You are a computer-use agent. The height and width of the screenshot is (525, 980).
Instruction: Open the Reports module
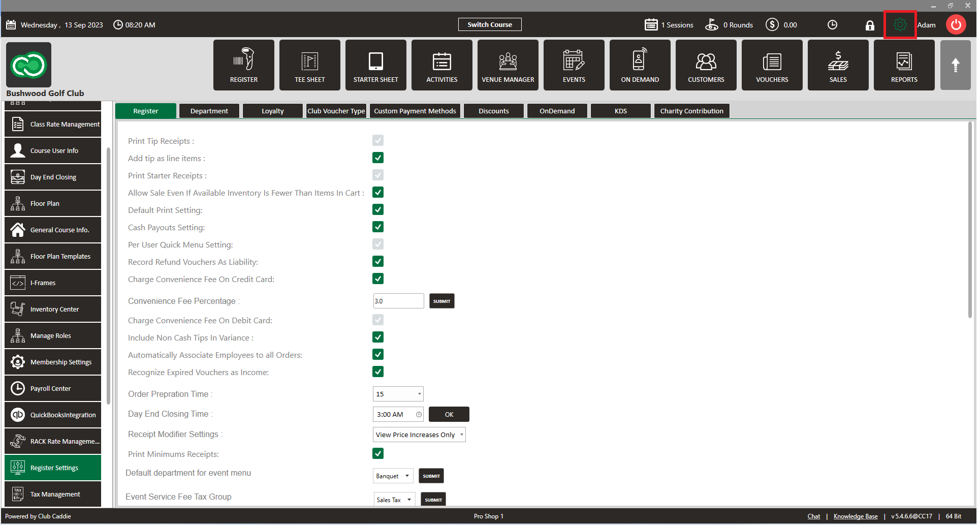coord(904,65)
